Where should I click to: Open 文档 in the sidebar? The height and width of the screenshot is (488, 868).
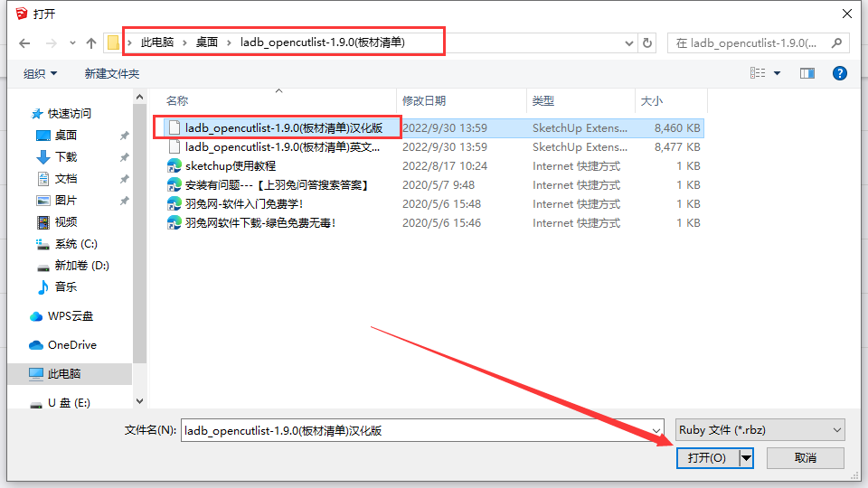[x=56, y=178]
